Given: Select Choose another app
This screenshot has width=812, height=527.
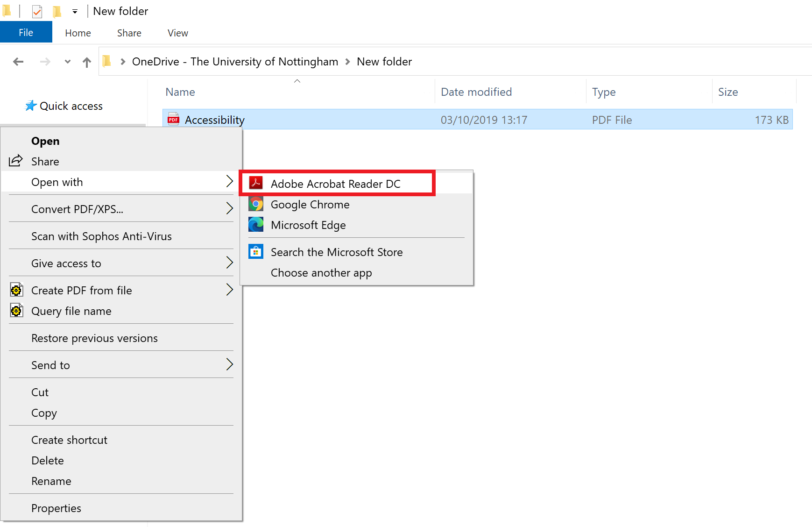Looking at the screenshot, I should click(357, 273).
